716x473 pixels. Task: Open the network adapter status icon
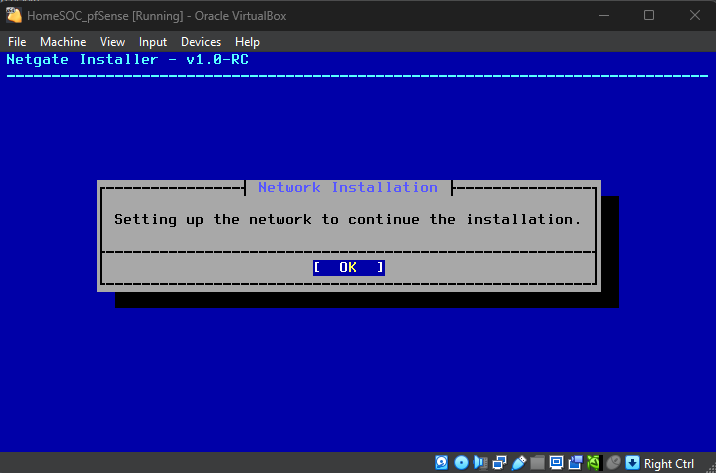pos(499,463)
